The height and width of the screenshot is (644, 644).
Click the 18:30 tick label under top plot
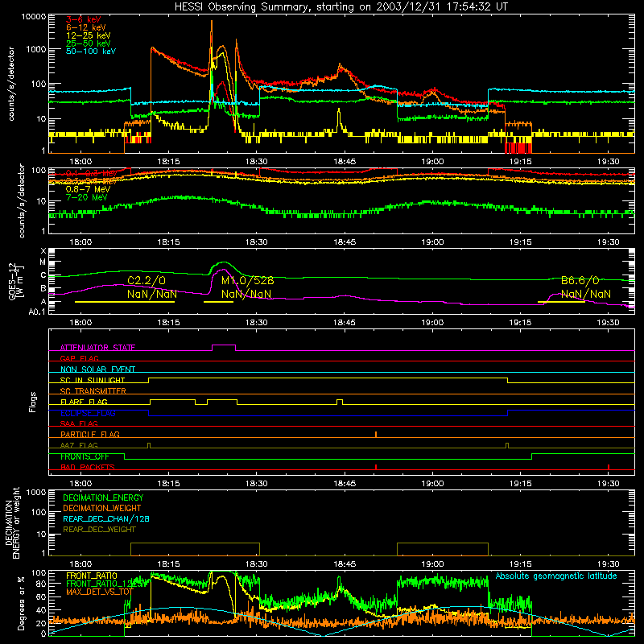(256, 162)
